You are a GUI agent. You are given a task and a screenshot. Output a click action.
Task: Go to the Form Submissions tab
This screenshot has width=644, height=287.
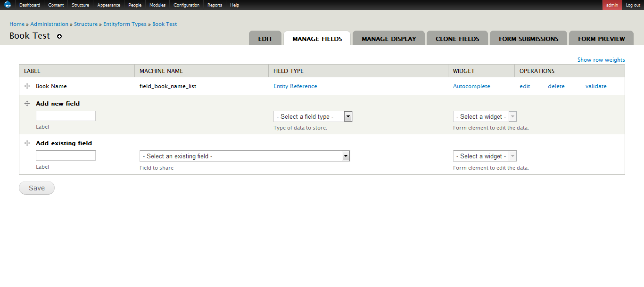[x=528, y=39]
